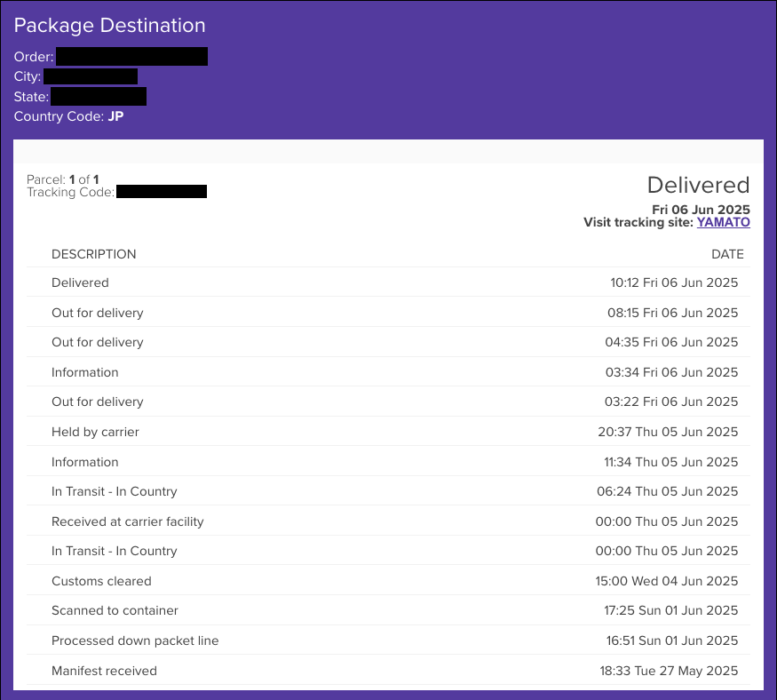Image resolution: width=777 pixels, height=700 pixels.
Task: Click the DATE column header
Action: tap(727, 254)
